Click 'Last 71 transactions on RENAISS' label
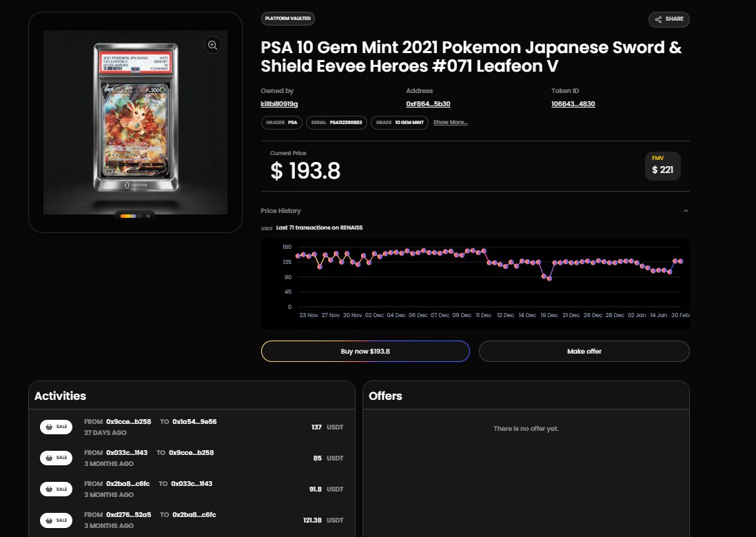Viewport: 756px width, 537px height. (319, 227)
